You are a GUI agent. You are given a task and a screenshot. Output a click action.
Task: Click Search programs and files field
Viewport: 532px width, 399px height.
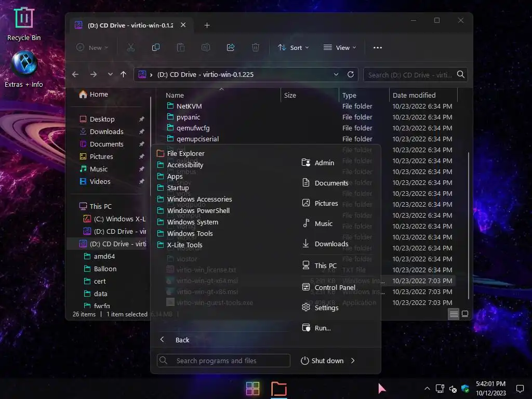[223, 361]
